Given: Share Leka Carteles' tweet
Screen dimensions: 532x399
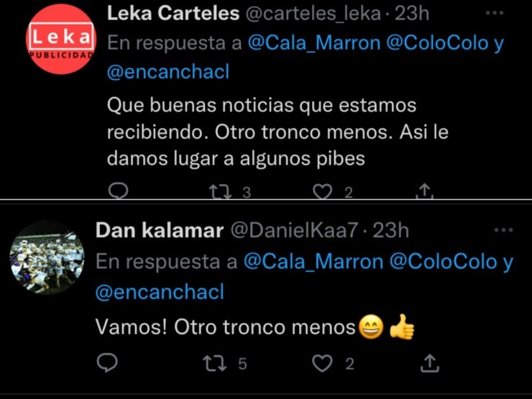Looking at the screenshot, I should tap(424, 191).
